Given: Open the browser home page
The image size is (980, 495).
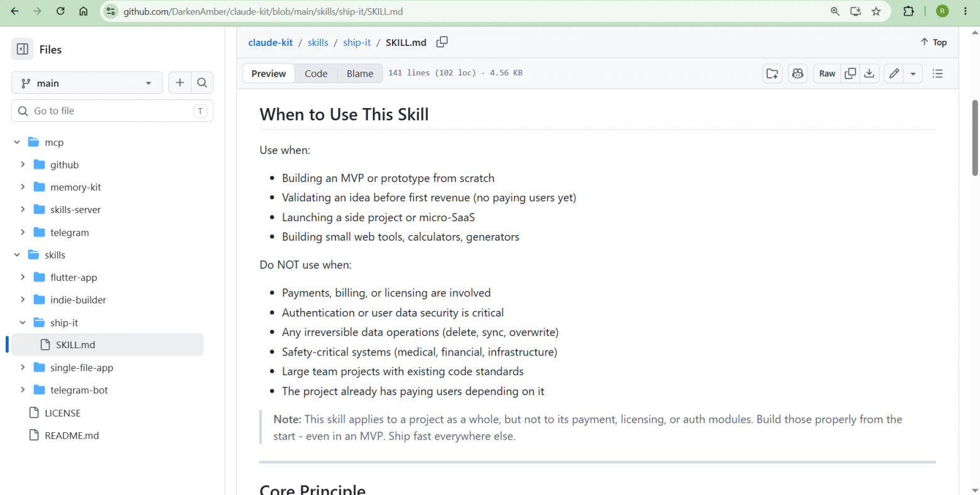Looking at the screenshot, I should (83, 11).
